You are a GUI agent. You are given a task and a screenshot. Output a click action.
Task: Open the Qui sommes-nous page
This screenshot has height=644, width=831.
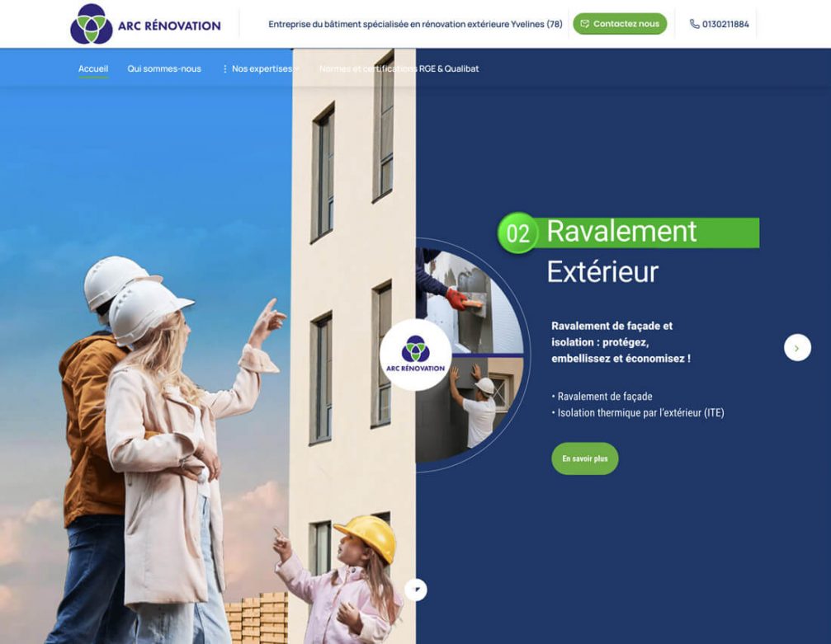tap(163, 68)
